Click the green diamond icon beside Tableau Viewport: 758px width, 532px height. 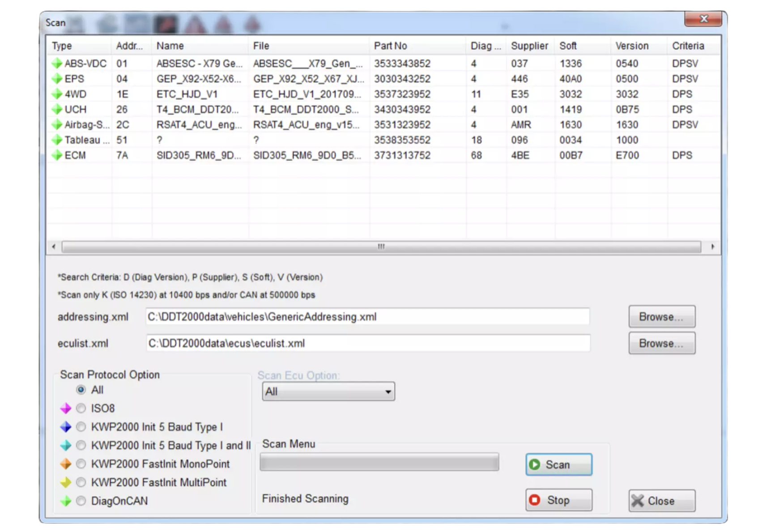(57, 140)
